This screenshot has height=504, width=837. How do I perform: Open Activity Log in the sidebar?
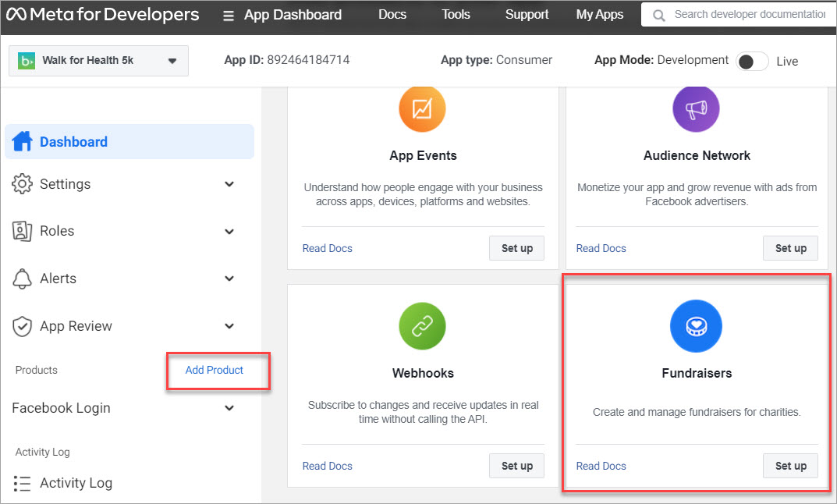pyautogui.click(x=76, y=483)
